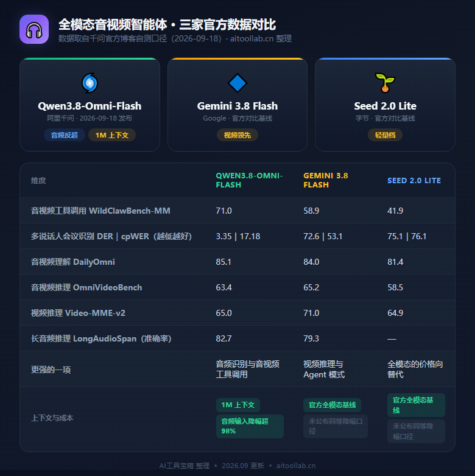
Task: Click the Seed sprout icon
Action: tap(385, 83)
